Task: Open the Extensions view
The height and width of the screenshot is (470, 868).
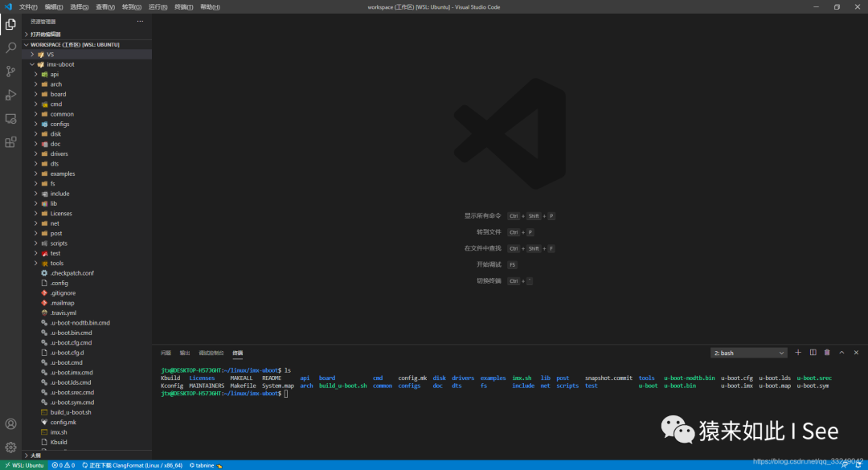Action: pos(10,142)
